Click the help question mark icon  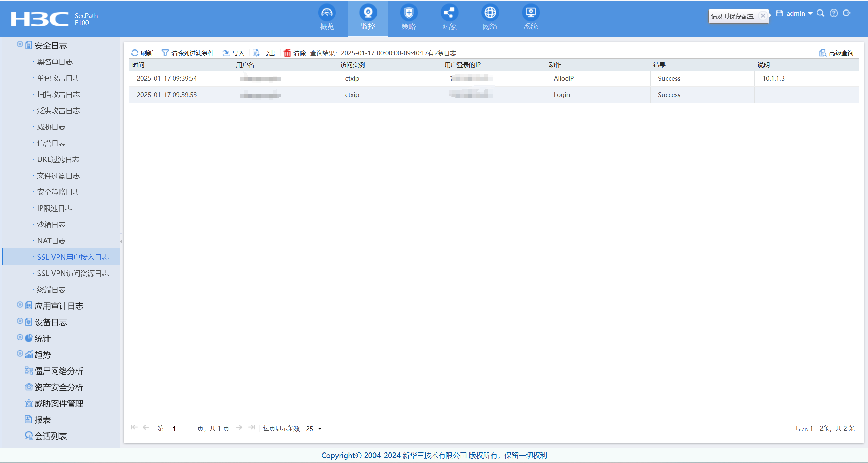click(x=834, y=13)
